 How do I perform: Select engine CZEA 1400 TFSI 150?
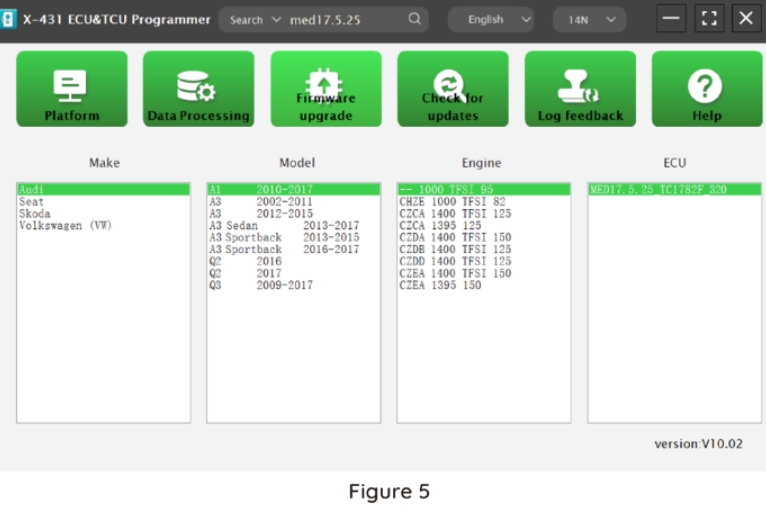tap(484, 273)
